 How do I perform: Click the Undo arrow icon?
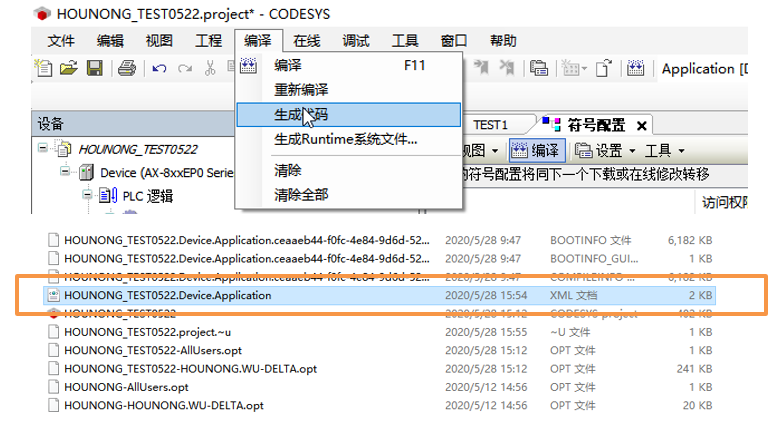pyautogui.click(x=159, y=69)
